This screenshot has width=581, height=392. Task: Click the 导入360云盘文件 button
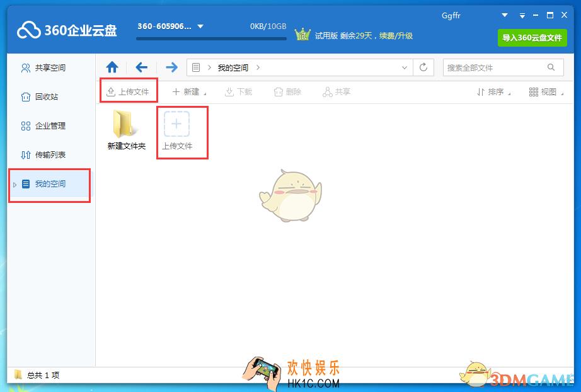(532, 37)
